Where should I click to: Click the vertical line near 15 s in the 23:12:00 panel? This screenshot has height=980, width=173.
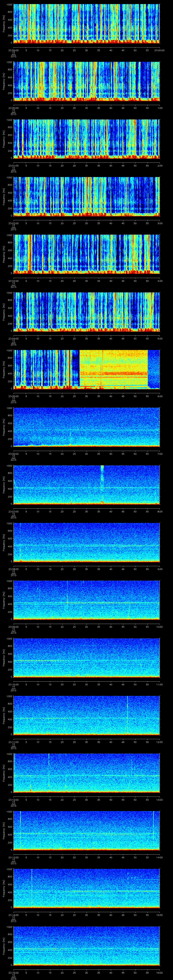click(49, 770)
